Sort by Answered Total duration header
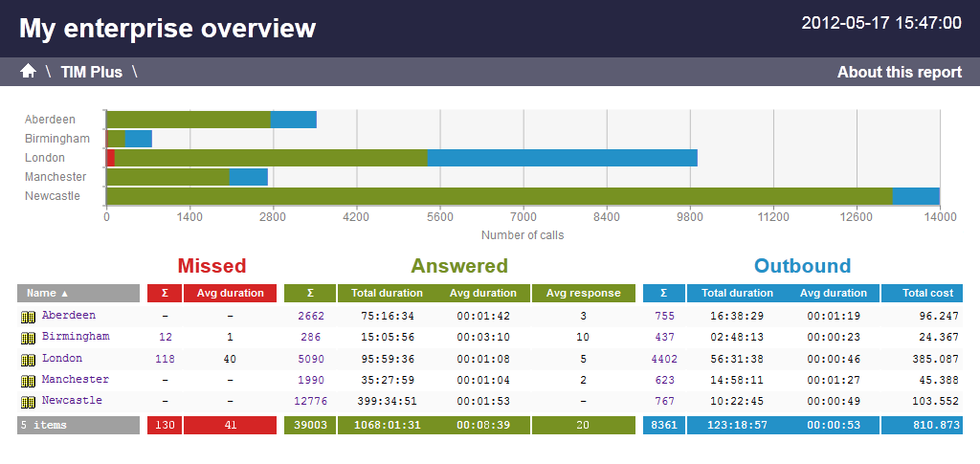This screenshot has height=464, width=980. coord(388,293)
